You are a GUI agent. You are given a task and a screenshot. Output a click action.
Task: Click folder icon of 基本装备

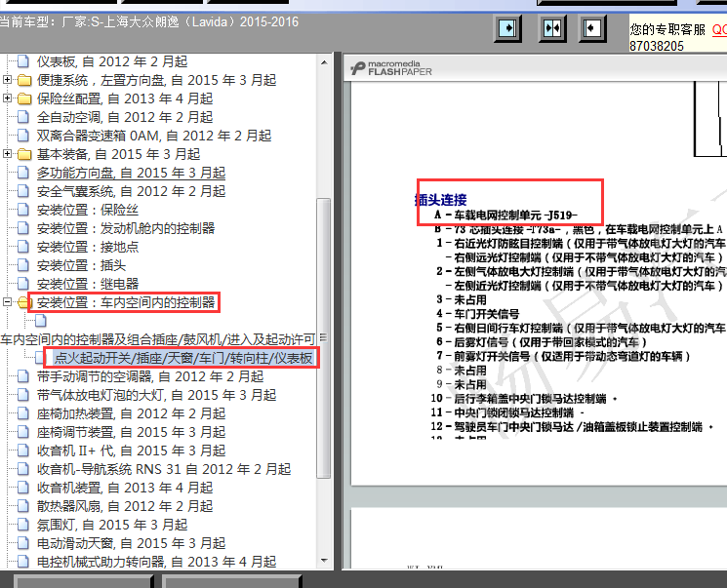(24, 155)
